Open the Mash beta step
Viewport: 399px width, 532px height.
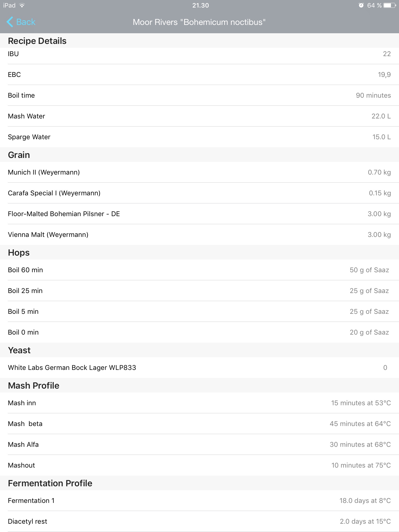click(199, 424)
